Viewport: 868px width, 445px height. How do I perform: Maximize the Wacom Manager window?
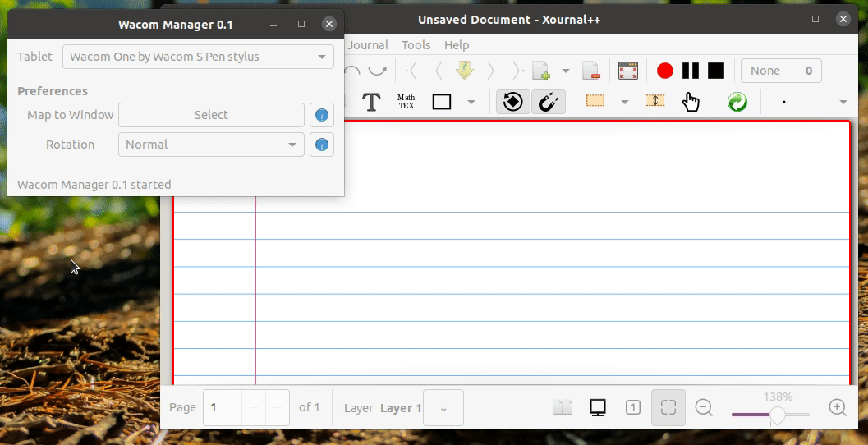click(x=301, y=24)
